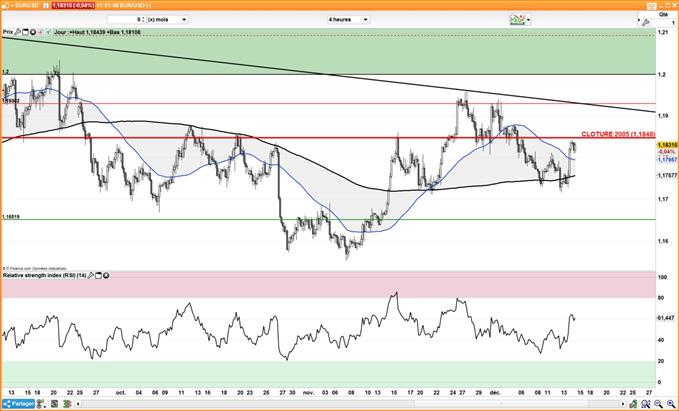679x411 pixels.
Task: Click the round icon beside RSI label
Action: (106, 275)
